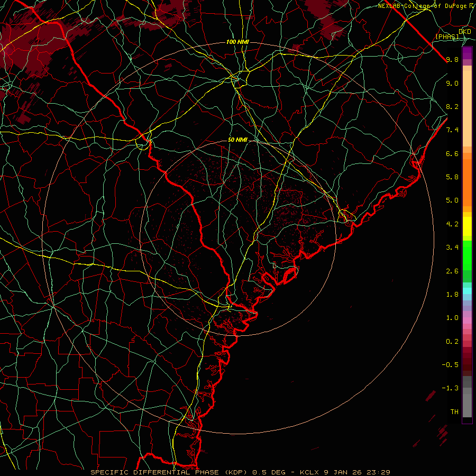This screenshot has height=476, width=476.
Task: Click the 1.0 value on the color scale
Action: click(452, 318)
